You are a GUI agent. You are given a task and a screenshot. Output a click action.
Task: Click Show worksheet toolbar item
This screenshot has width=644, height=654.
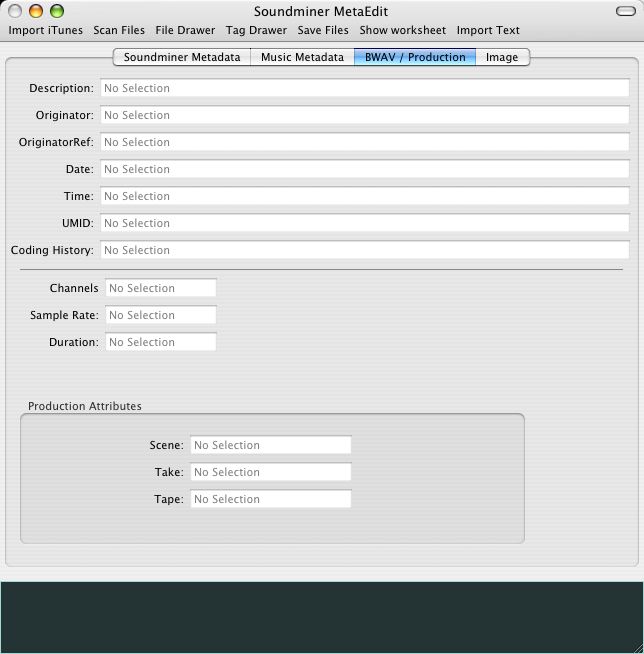pyautogui.click(x=403, y=30)
